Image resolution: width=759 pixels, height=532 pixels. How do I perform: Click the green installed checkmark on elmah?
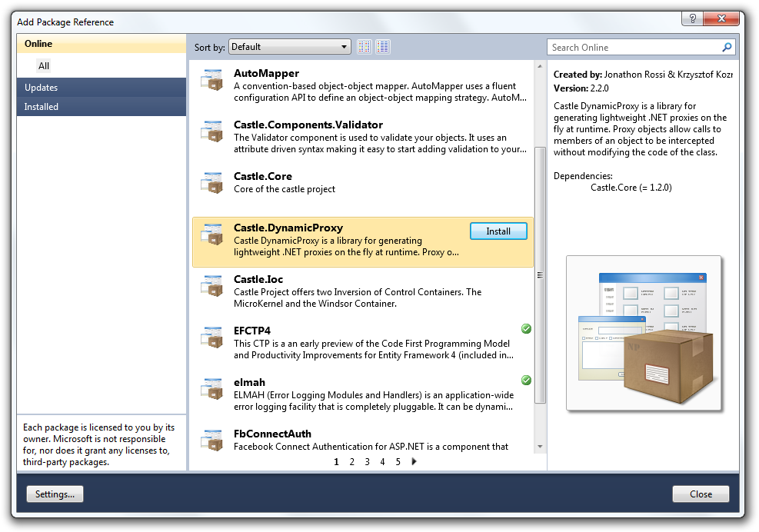(526, 381)
